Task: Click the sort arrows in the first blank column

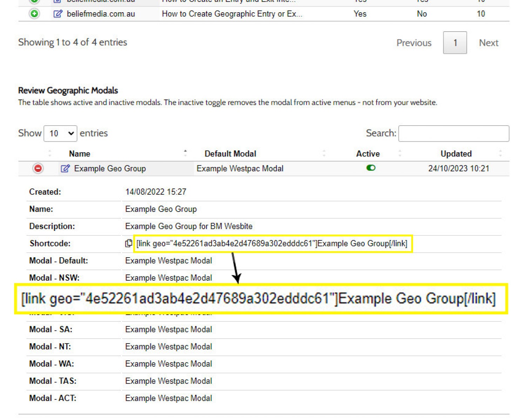Action: 49,153
